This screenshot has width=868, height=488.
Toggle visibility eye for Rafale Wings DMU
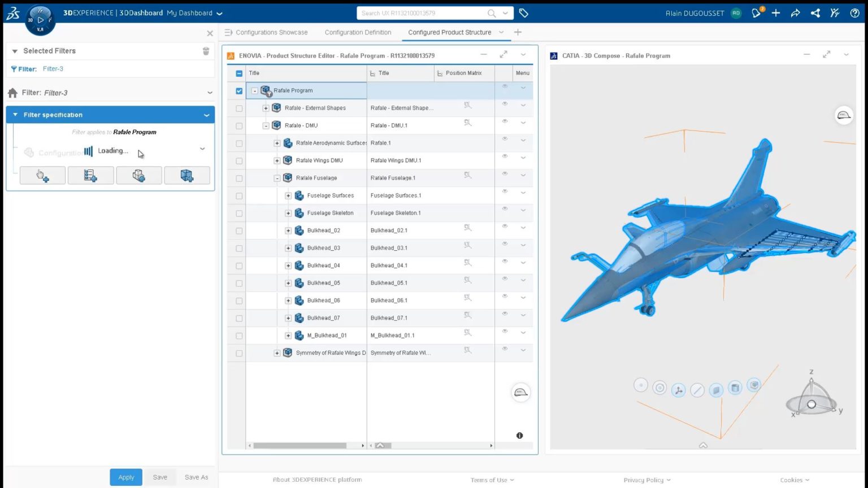click(505, 156)
